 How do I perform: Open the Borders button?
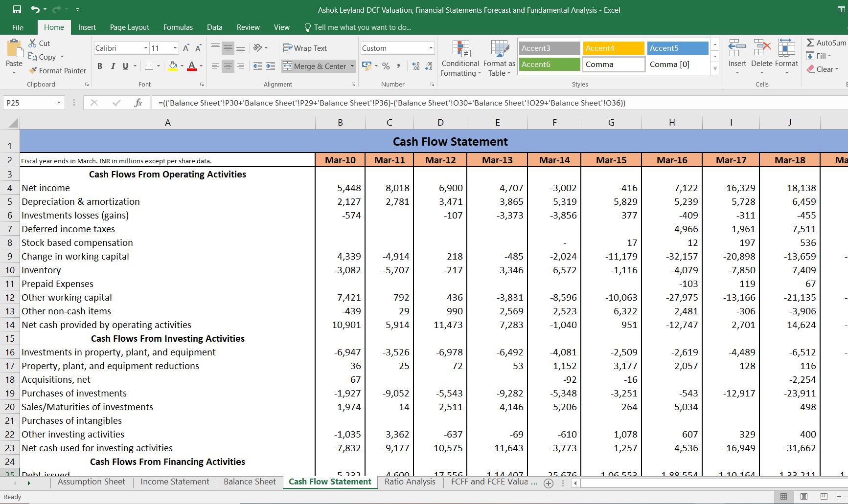[149, 66]
